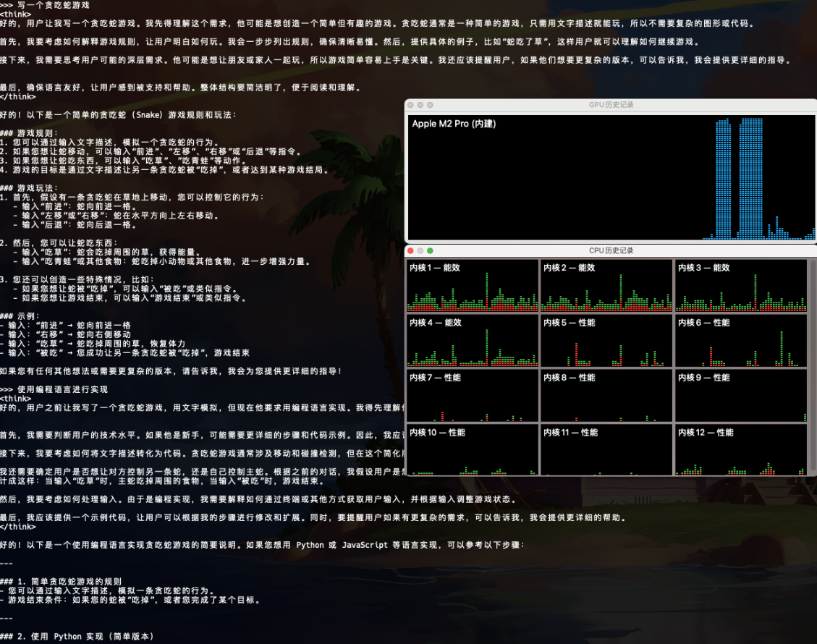The width and height of the screenshot is (817, 644).
Task: Click the minimize button of CPU 历史记录 window
Action: pos(420,250)
